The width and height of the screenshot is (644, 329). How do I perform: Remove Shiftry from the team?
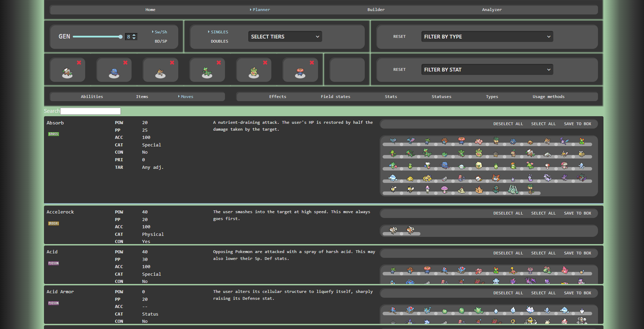[79, 63]
